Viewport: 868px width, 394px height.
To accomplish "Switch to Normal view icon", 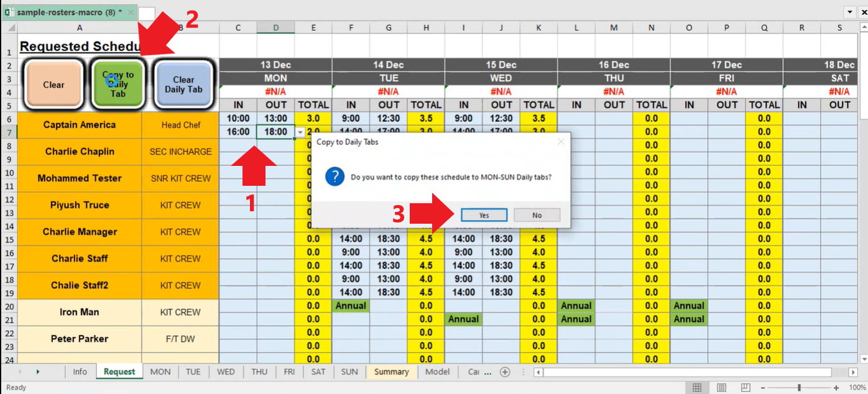I will pos(697,388).
